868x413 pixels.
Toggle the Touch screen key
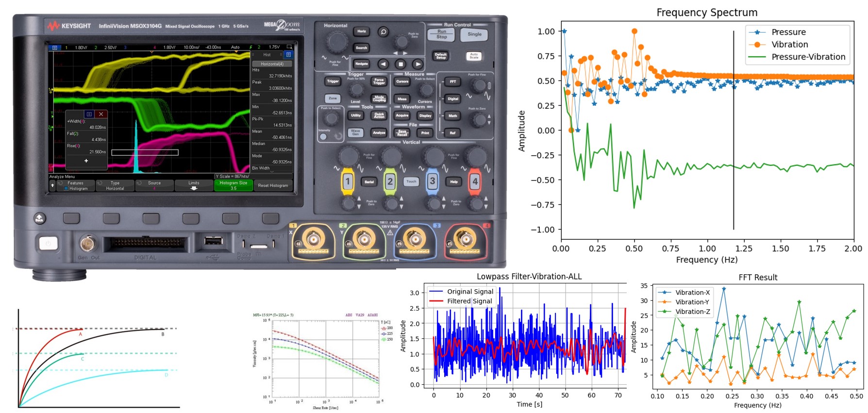coord(411,182)
